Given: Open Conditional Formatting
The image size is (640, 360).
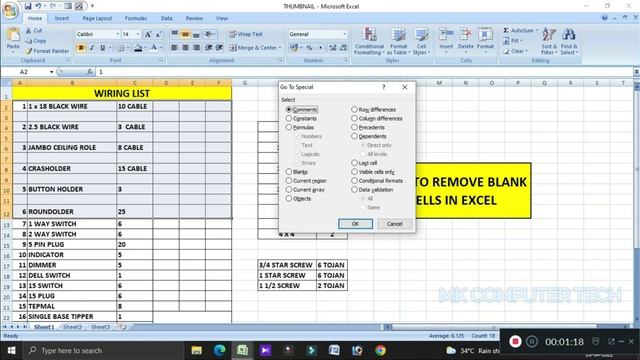Looking at the screenshot, I should pos(369,41).
